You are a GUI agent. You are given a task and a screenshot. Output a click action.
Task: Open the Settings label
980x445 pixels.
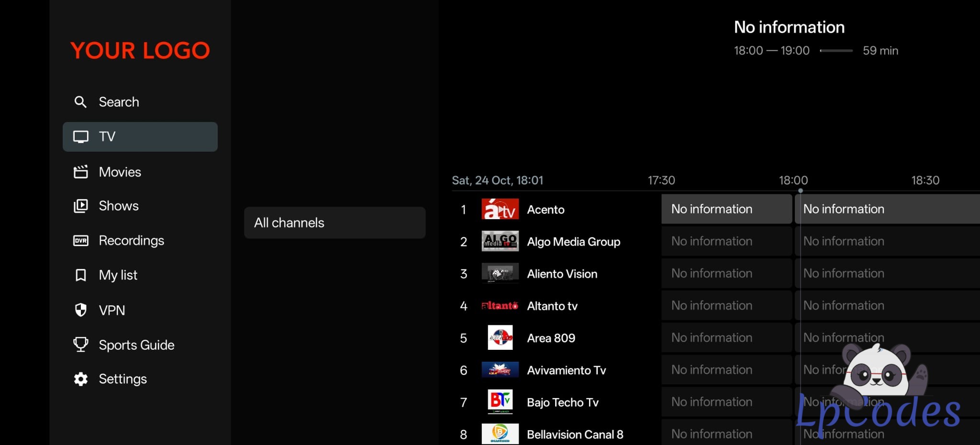(122, 379)
